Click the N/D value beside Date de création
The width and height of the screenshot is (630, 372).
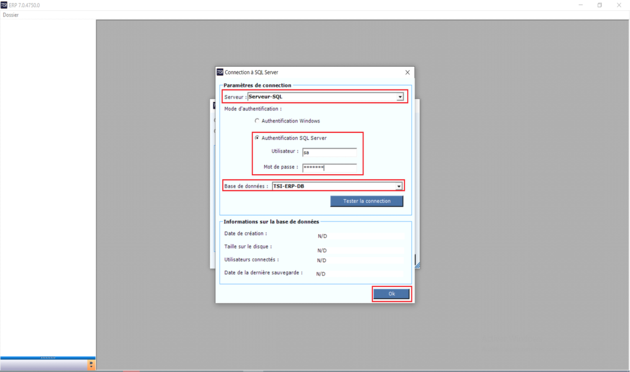322,236
